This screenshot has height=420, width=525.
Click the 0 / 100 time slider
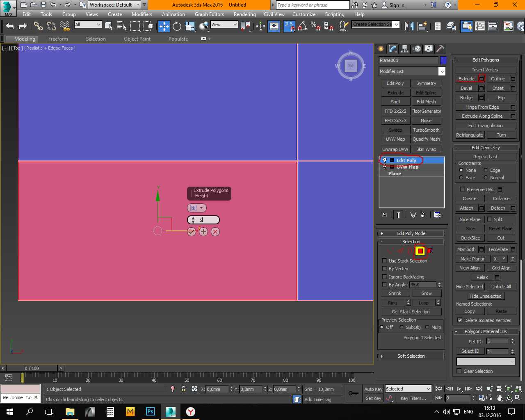(x=32, y=368)
